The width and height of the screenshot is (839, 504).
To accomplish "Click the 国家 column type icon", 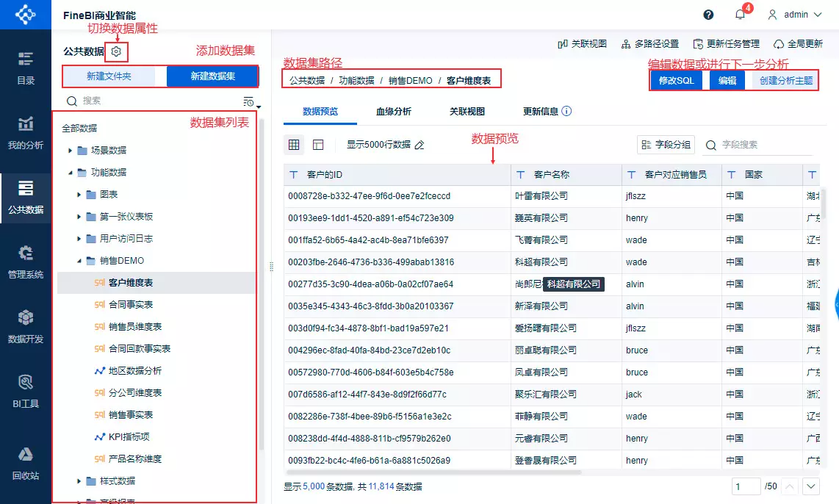I will pyautogui.click(x=732, y=175).
